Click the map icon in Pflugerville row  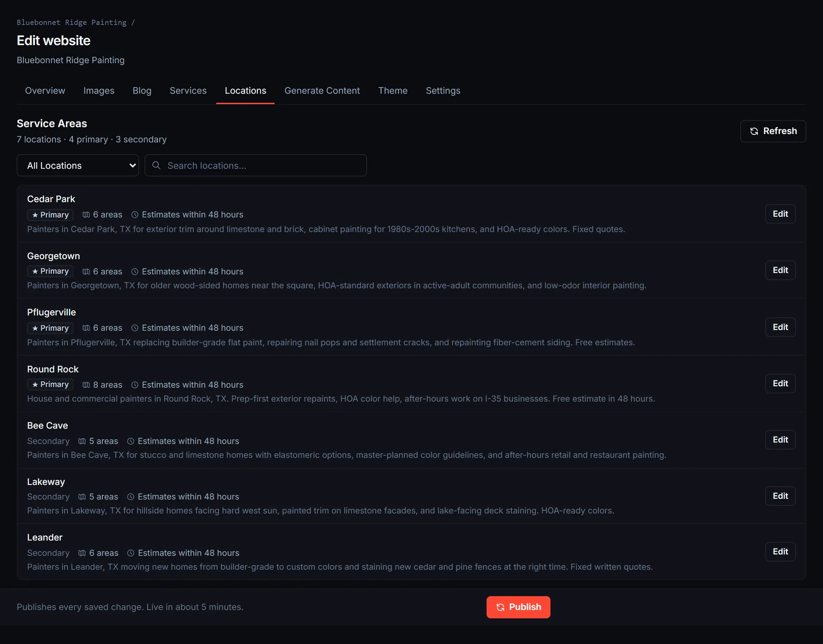coord(86,328)
